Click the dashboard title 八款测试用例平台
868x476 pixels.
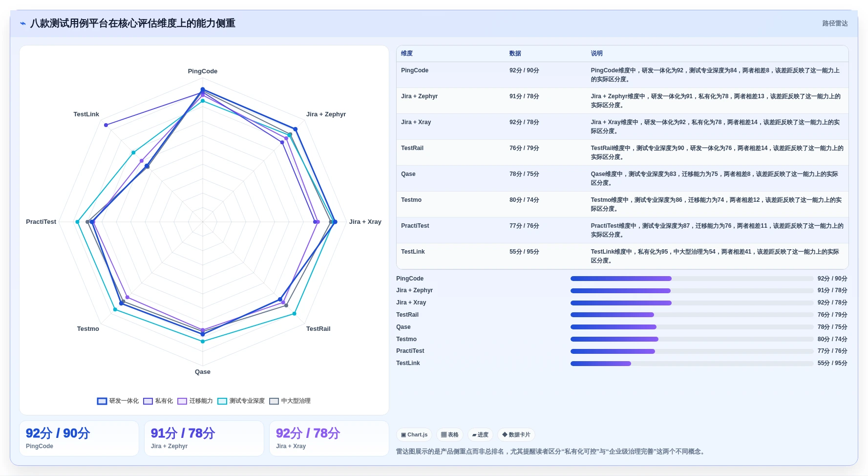133,23
